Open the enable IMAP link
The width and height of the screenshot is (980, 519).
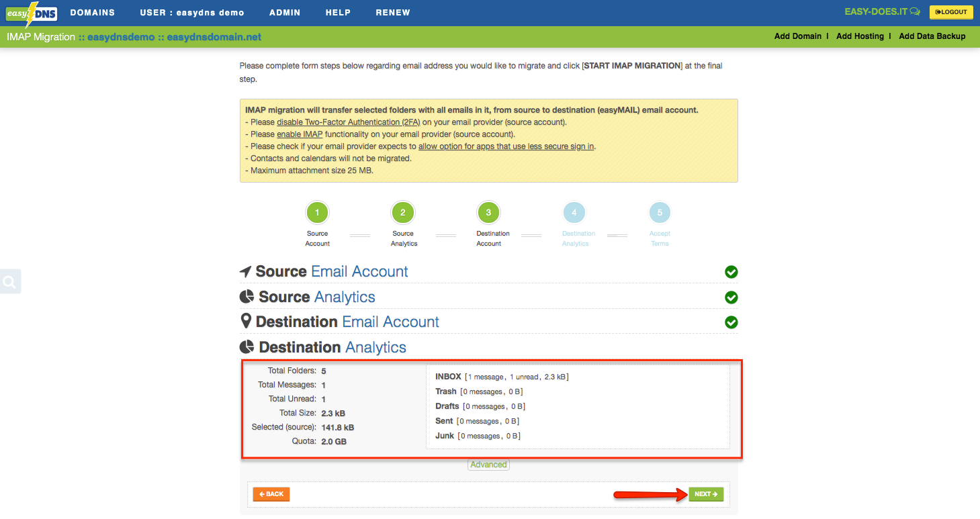pos(300,134)
